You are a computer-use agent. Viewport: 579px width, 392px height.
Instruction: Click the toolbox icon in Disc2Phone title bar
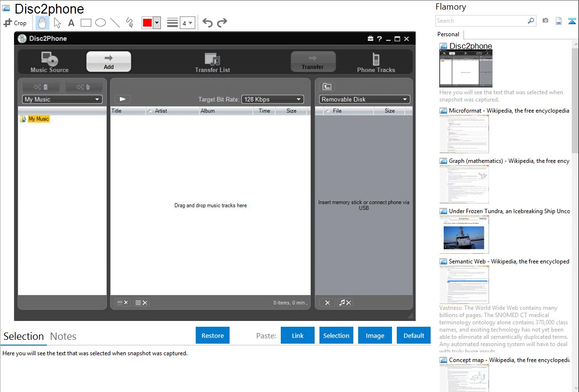[370, 38]
